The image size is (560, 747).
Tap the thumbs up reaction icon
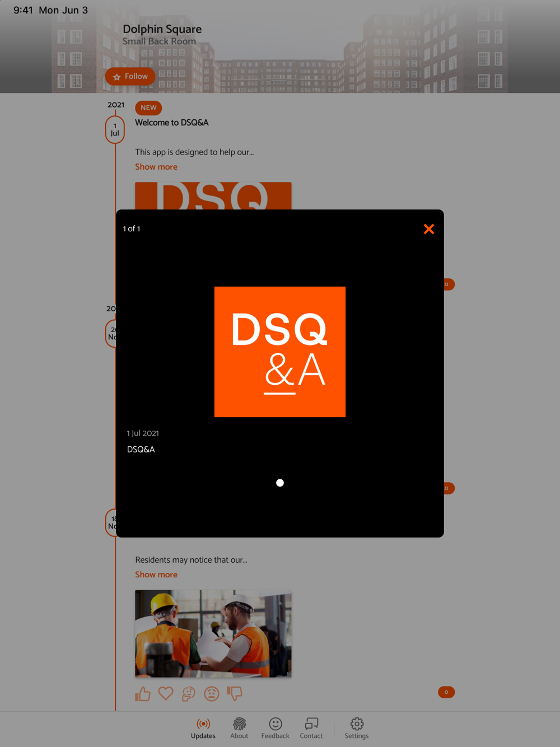[143, 694]
